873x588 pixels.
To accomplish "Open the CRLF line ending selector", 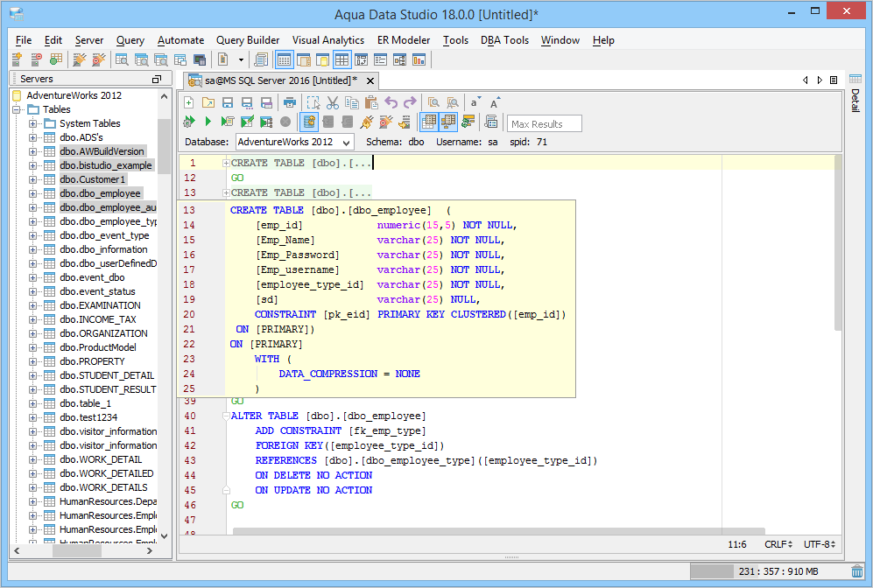I will point(778,544).
